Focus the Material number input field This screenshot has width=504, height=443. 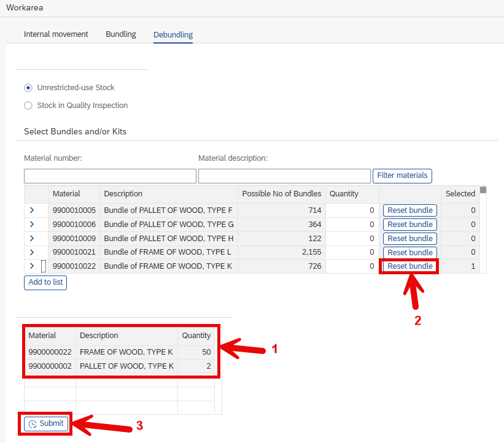(110, 176)
